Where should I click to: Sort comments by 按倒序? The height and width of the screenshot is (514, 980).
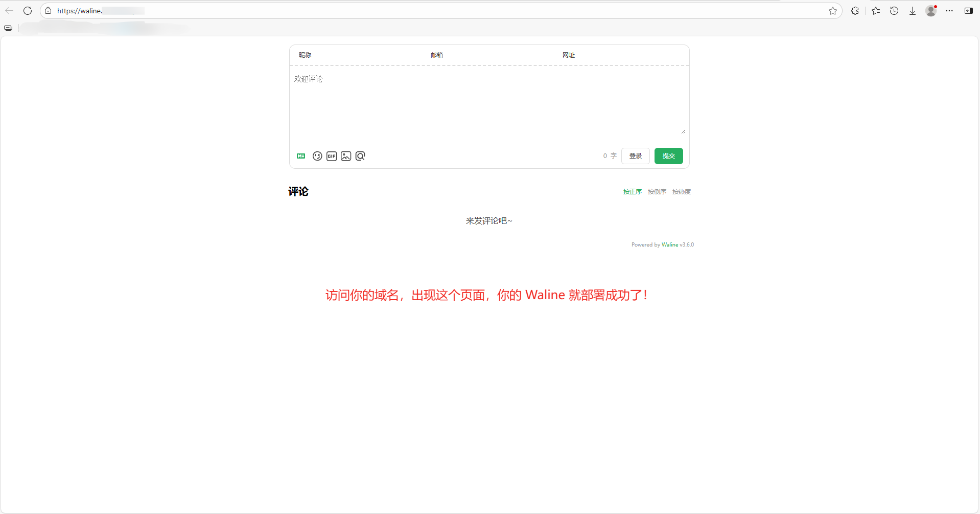click(x=657, y=192)
